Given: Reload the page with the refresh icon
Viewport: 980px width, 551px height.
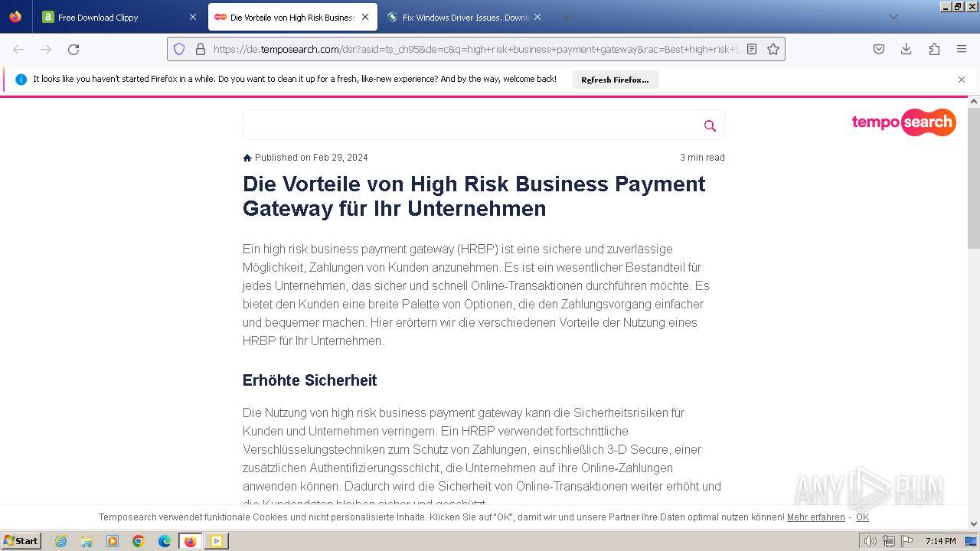Looking at the screenshot, I should point(73,49).
